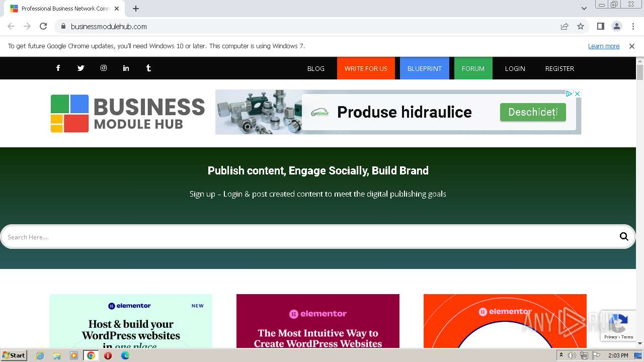Open the AdChoices ad info icon
Image resolution: width=644 pixels, height=362 pixels.
tap(569, 94)
